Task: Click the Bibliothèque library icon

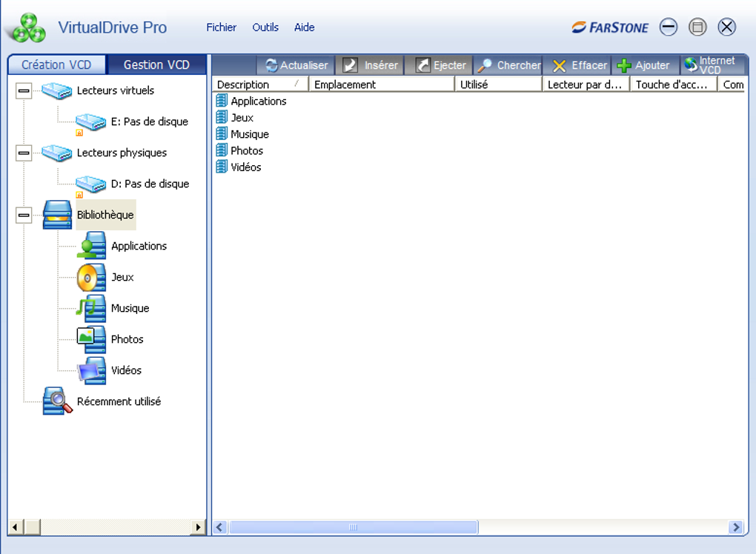Action: coord(57,215)
